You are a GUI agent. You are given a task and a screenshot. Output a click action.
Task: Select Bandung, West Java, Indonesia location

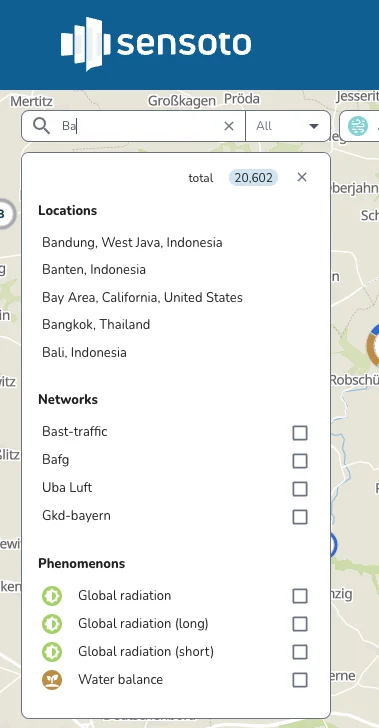[x=132, y=242]
